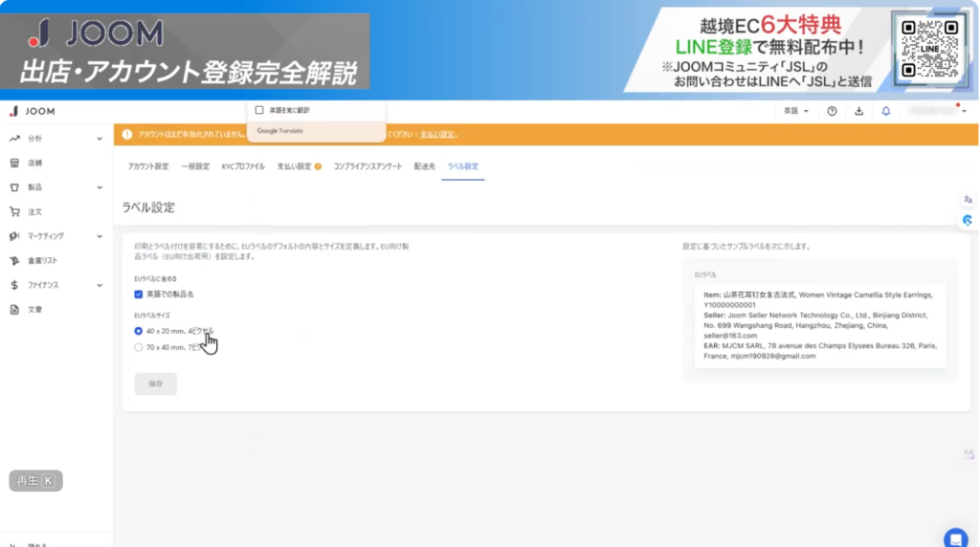Select the 40 x 20 mm label size
The height and width of the screenshot is (547, 980).
click(x=139, y=331)
